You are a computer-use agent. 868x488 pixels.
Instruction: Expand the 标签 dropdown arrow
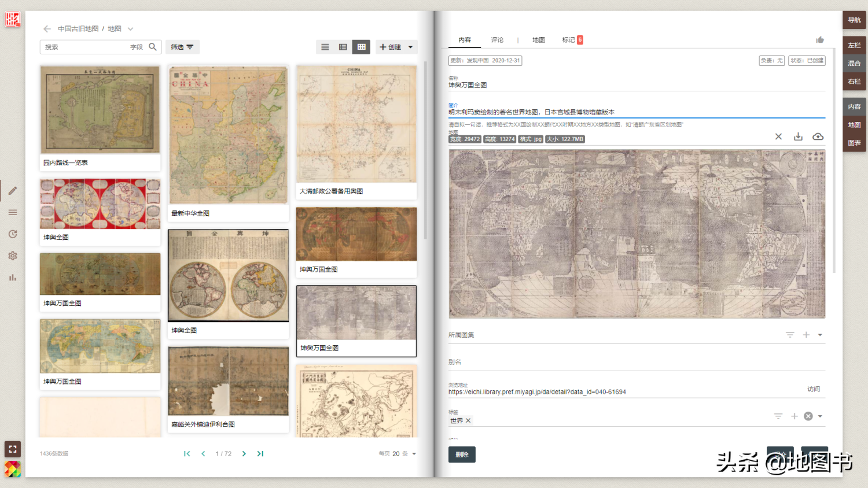tap(820, 416)
